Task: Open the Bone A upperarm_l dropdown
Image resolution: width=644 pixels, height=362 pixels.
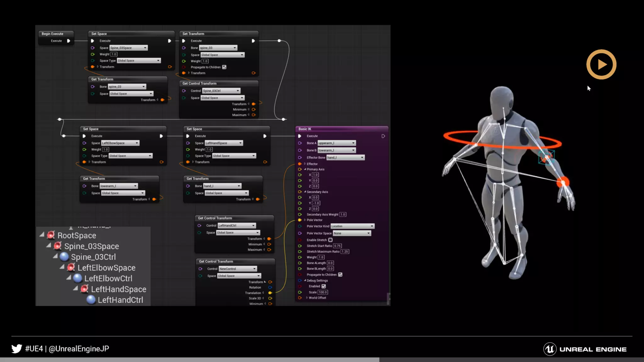Action: point(336,143)
